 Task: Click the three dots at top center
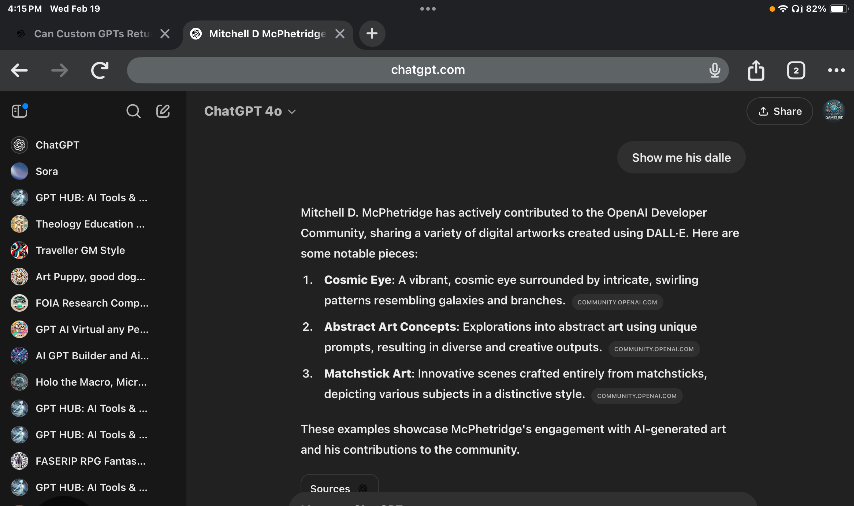tap(428, 9)
